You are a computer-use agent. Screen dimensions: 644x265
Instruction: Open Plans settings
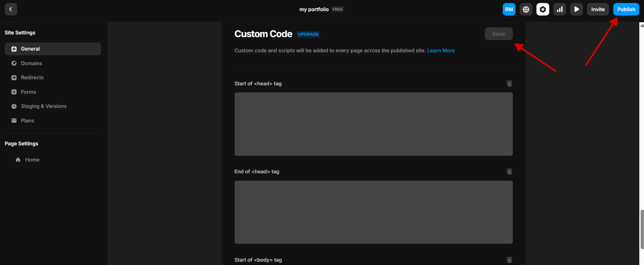pyautogui.click(x=53, y=121)
